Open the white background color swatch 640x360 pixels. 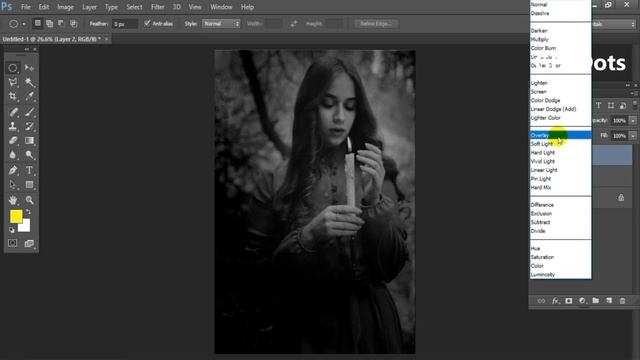pyautogui.click(x=26, y=227)
